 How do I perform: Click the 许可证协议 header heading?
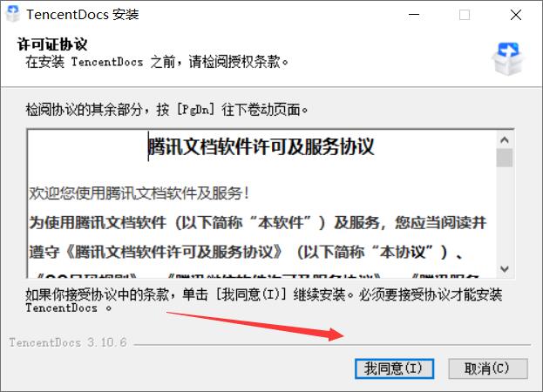point(52,44)
